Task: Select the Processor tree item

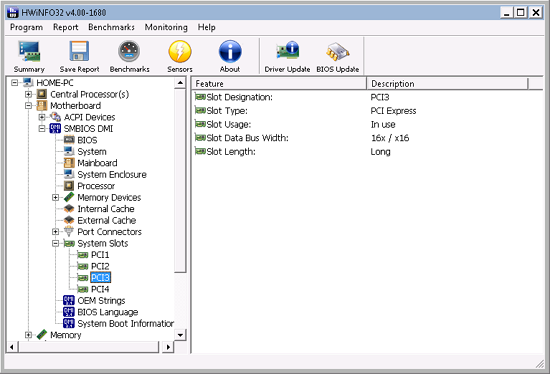Action: 96,186
